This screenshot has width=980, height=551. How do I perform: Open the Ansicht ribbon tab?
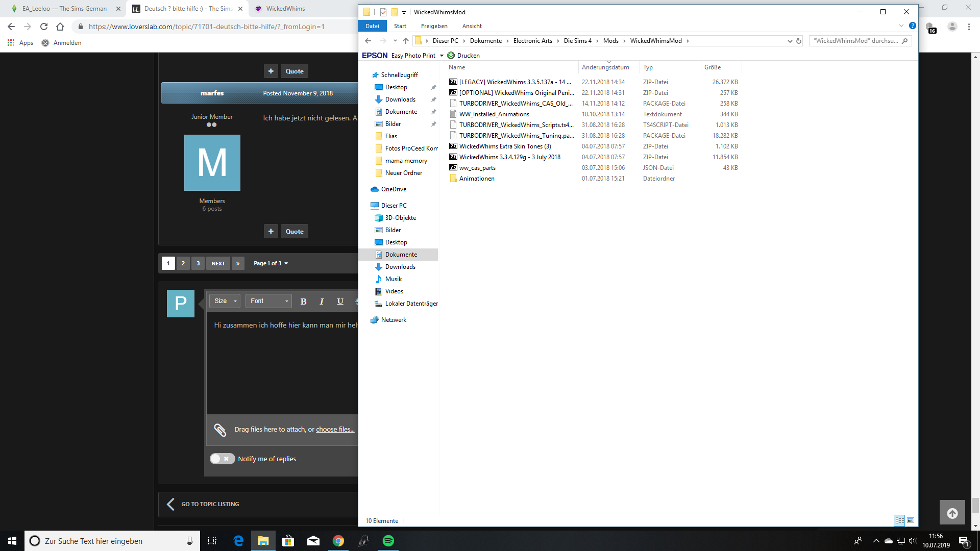pyautogui.click(x=472, y=26)
